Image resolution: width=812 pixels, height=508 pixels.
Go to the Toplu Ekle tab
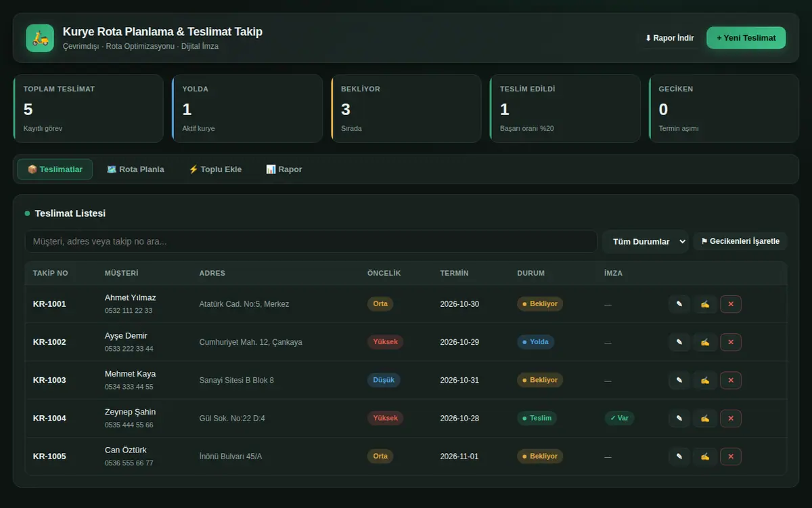coord(215,169)
